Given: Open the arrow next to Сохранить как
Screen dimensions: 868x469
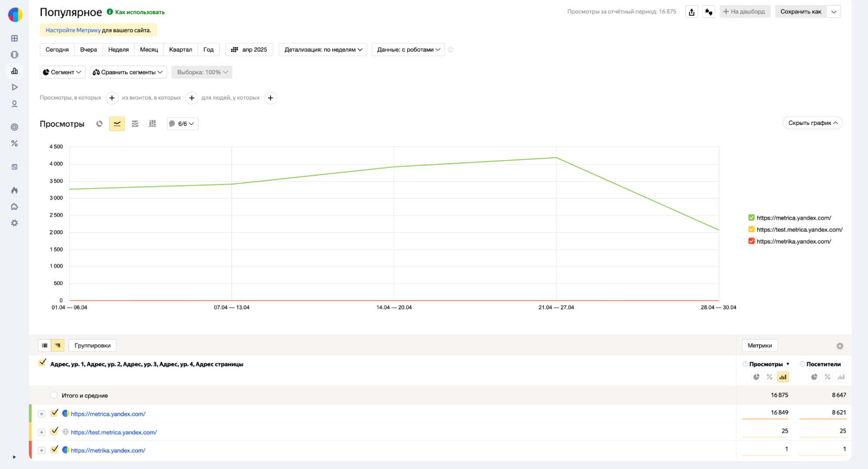Looking at the screenshot, I should coord(834,12).
